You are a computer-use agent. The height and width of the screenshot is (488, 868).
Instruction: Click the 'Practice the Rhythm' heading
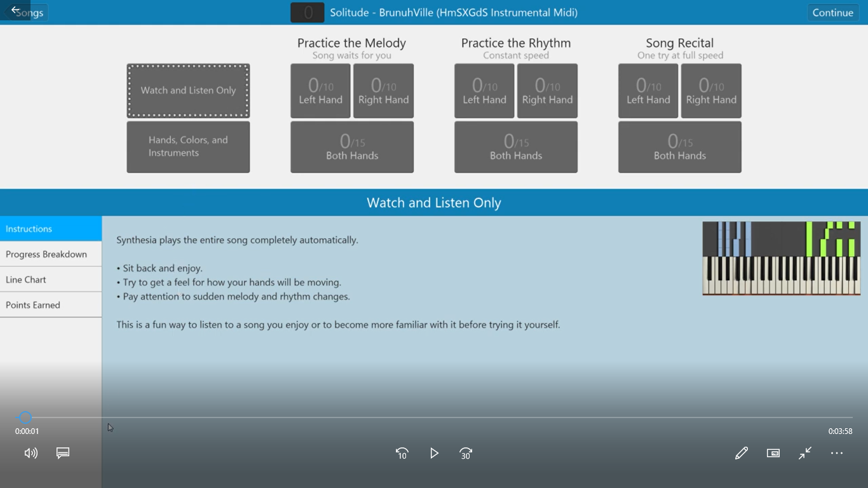tap(516, 43)
